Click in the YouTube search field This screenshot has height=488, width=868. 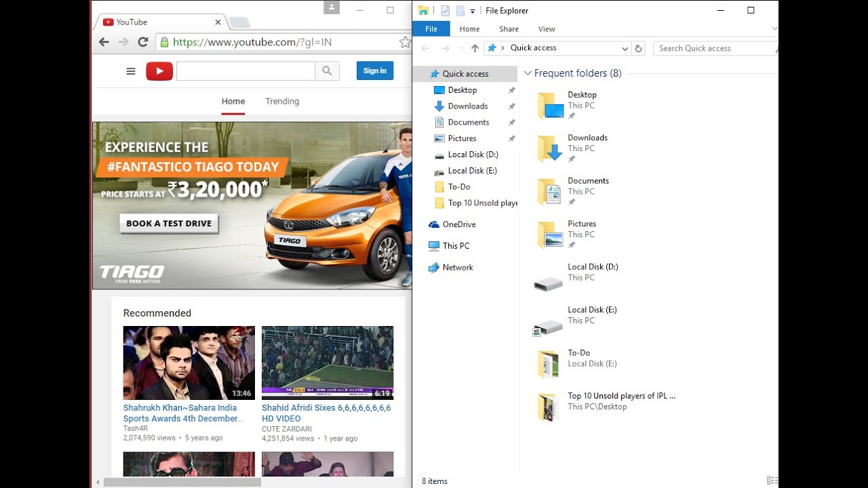245,70
